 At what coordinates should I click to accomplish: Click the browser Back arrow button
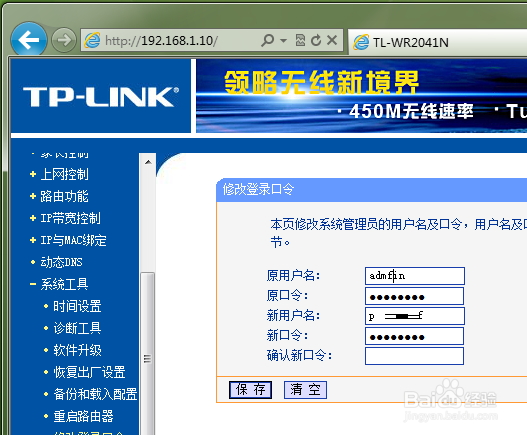(29, 40)
